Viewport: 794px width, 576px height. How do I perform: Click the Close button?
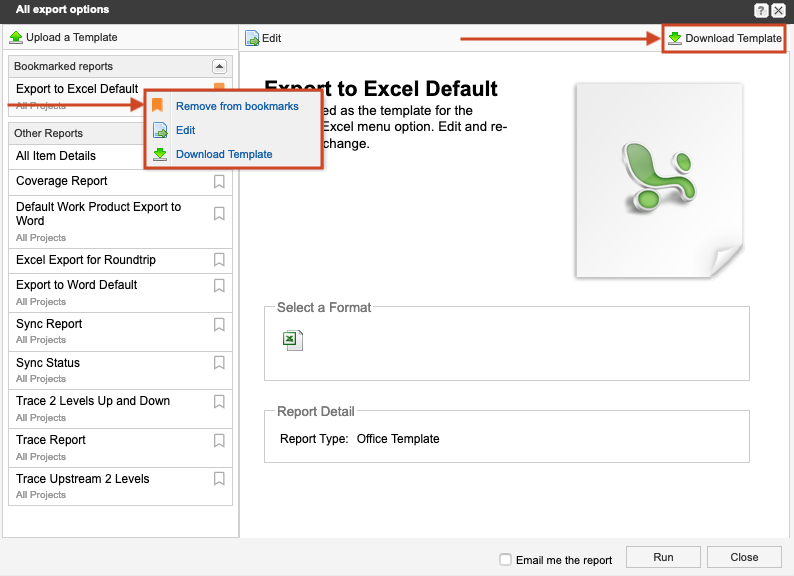coord(744,557)
